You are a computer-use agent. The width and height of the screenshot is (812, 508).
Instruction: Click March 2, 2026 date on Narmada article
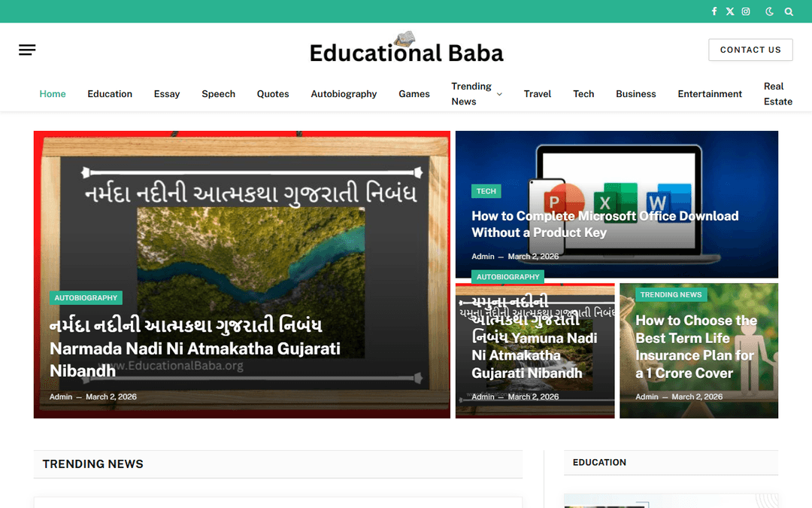[x=111, y=397]
